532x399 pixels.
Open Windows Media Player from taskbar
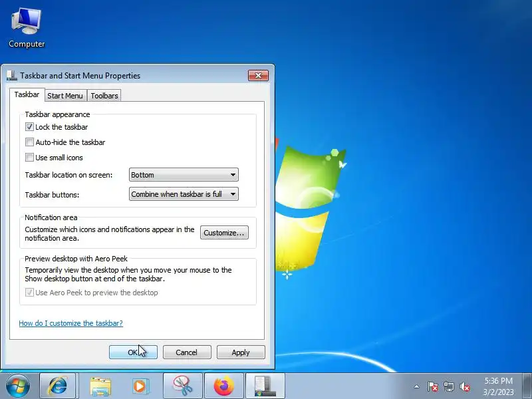[x=140, y=386]
